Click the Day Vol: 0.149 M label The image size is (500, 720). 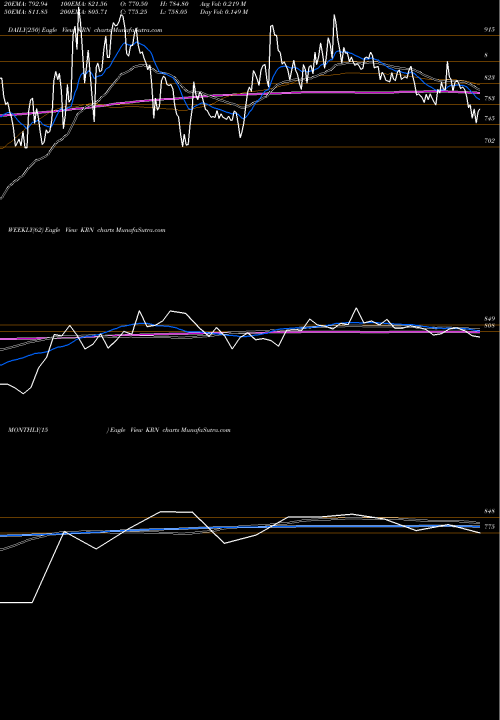point(224,12)
